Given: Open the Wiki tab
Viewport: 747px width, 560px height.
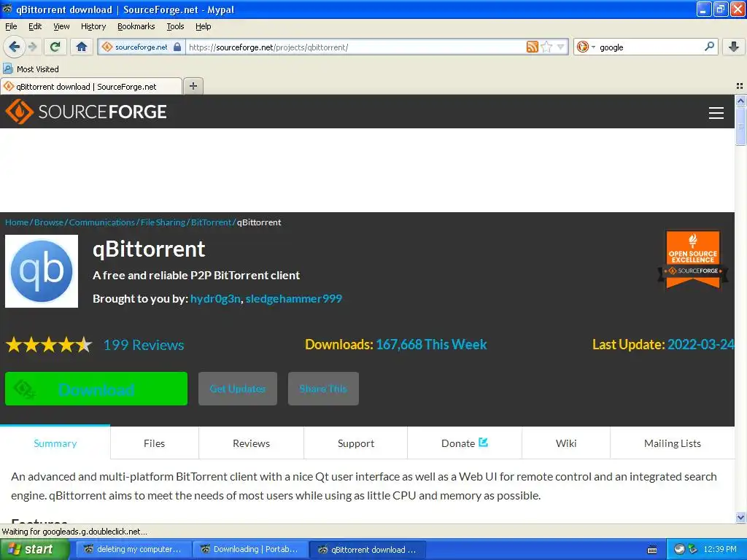Looking at the screenshot, I should (x=566, y=443).
